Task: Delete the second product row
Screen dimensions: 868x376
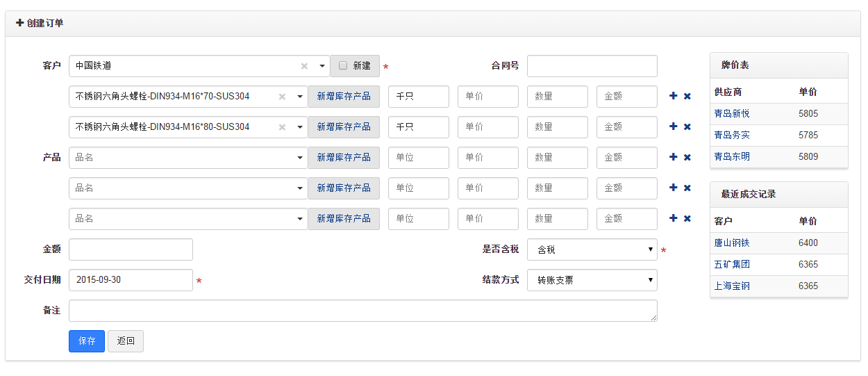Action: pyautogui.click(x=687, y=126)
